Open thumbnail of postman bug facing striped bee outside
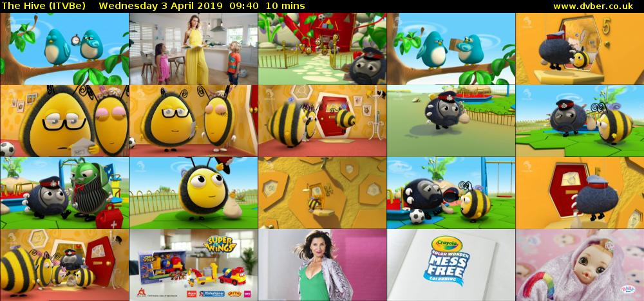The height and width of the screenshot is (301, 644). [x=580, y=120]
